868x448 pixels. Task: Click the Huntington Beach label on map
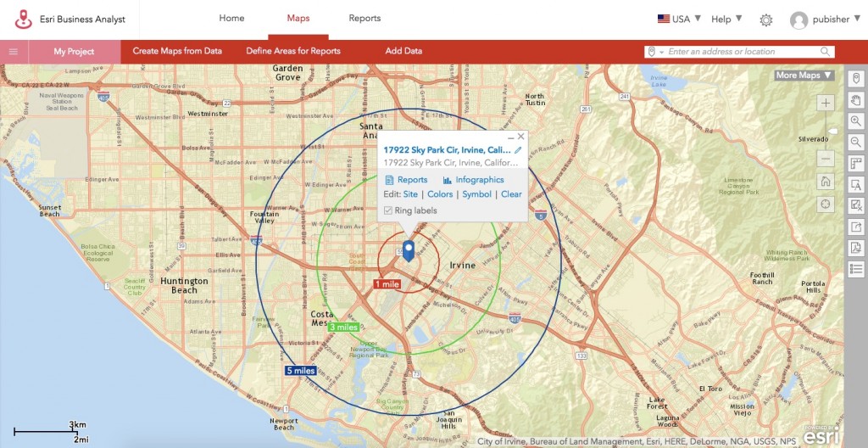[184, 286]
